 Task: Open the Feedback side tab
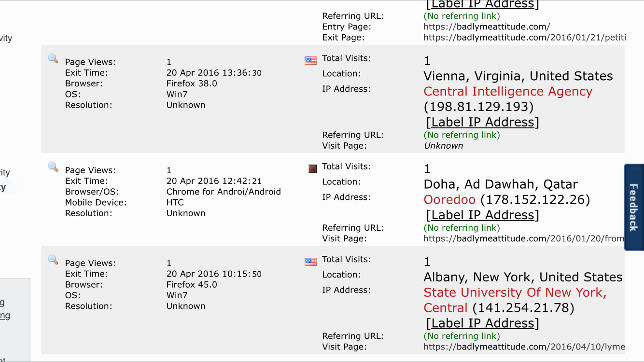tap(634, 207)
